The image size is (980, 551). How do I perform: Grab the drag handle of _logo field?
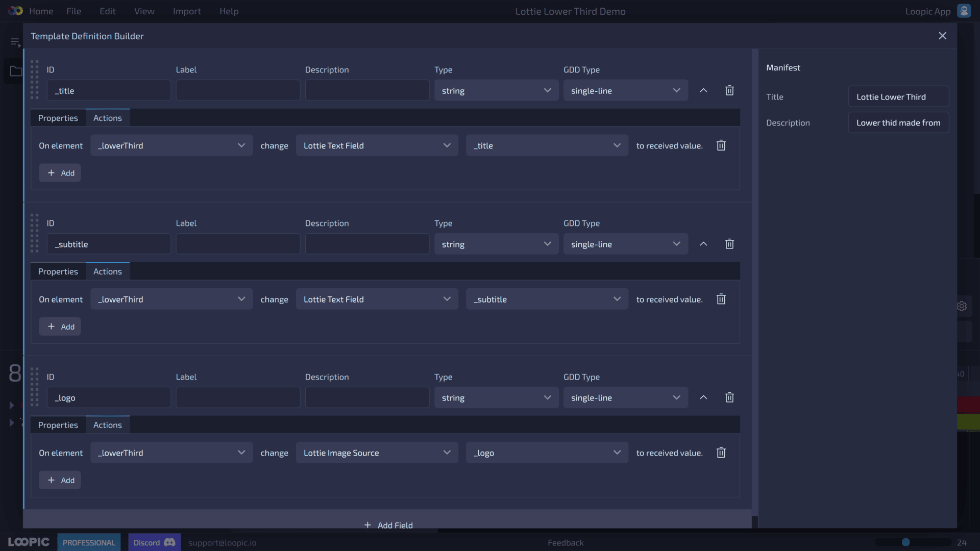click(x=34, y=387)
